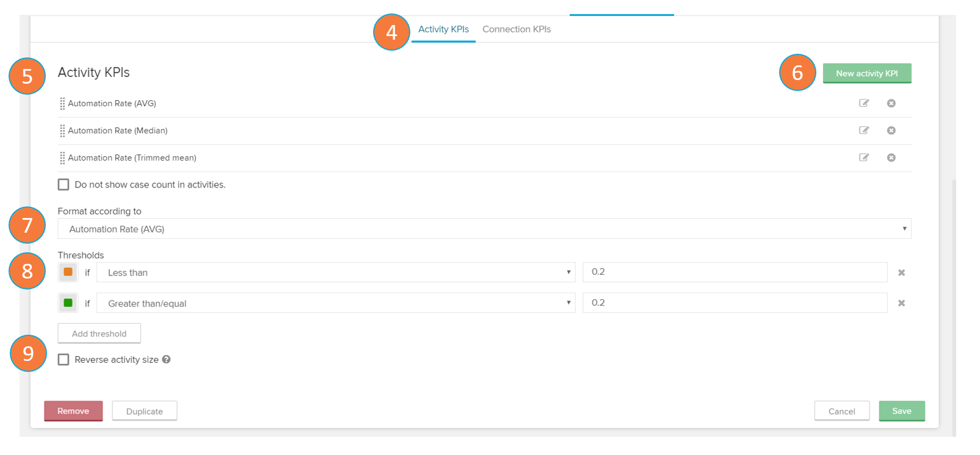Remove the Greater than/equal threshold row
980x455 pixels.
tap(901, 303)
